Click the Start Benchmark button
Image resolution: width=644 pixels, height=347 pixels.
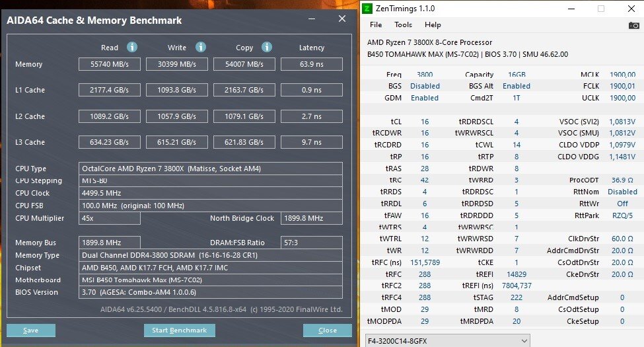(180, 330)
